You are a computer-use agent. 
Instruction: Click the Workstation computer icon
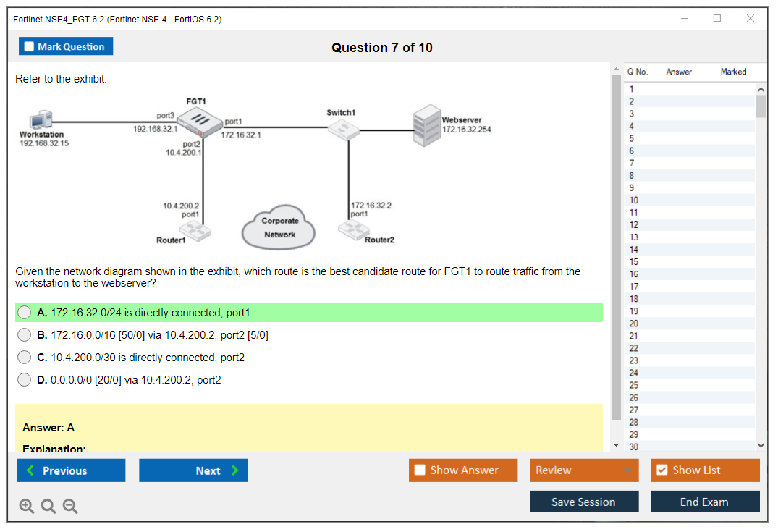41,120
